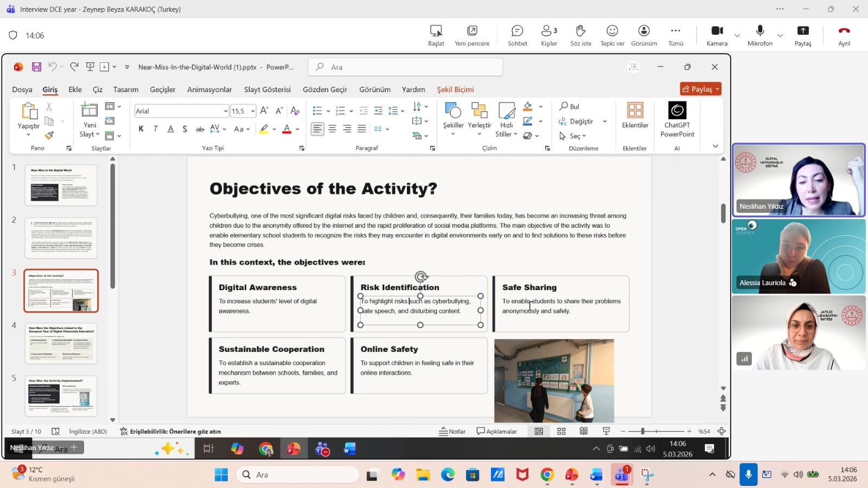Toggle bold K formatting button

coord(141,129)
